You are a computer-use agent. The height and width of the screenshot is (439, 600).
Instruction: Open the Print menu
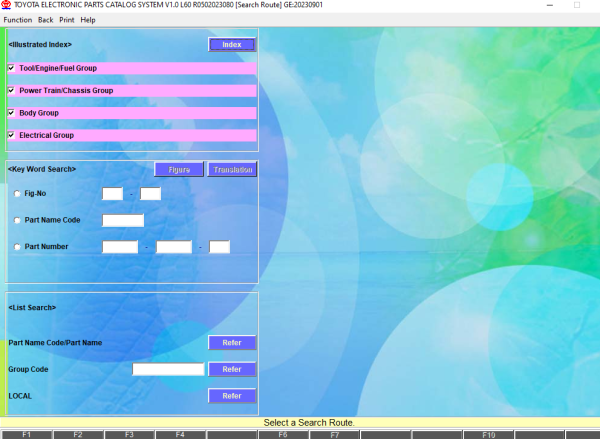pyautogui.click(x=67, y=20)
